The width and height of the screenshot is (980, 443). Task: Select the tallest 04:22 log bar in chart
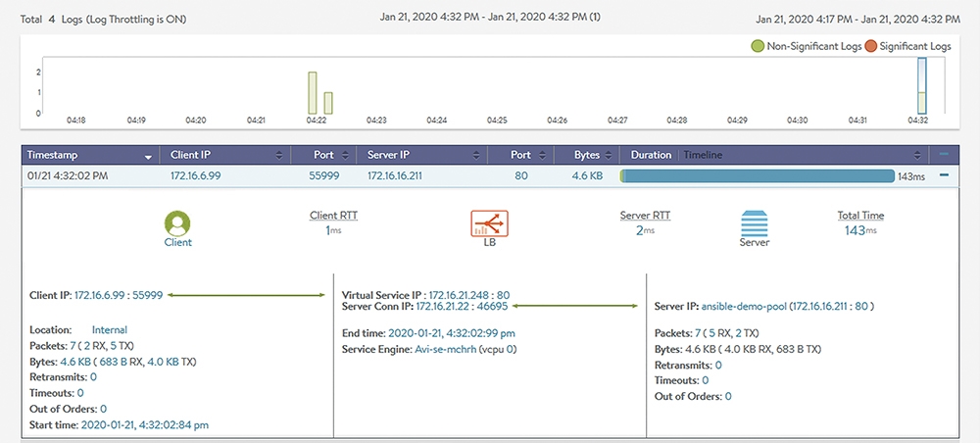coord(313,92)
